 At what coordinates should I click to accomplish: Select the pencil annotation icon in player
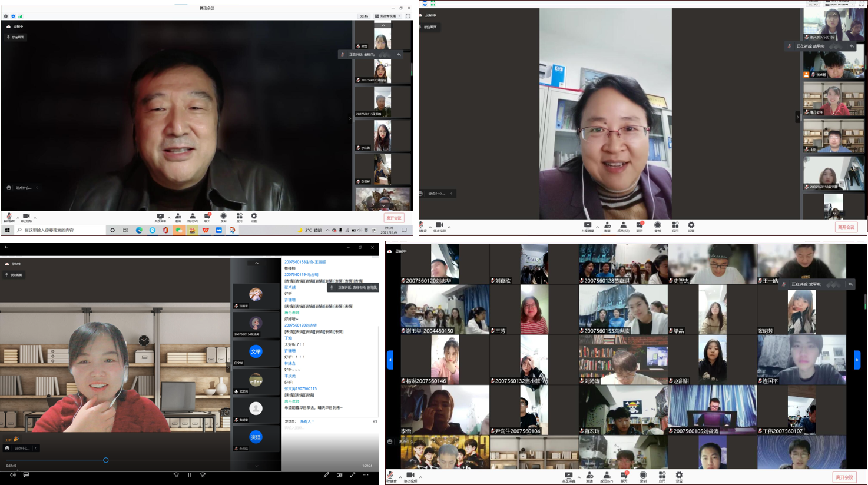(x=326, y=475)
